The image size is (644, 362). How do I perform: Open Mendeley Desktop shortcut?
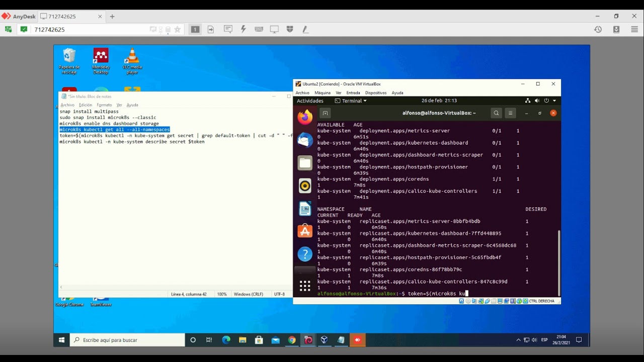point(101,61)
